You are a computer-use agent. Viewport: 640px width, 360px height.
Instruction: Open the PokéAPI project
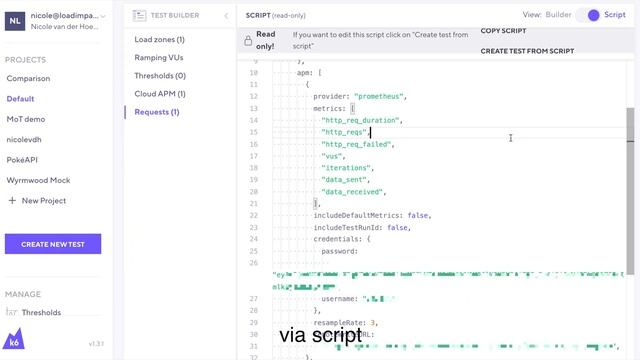click(x=22, y=160)
